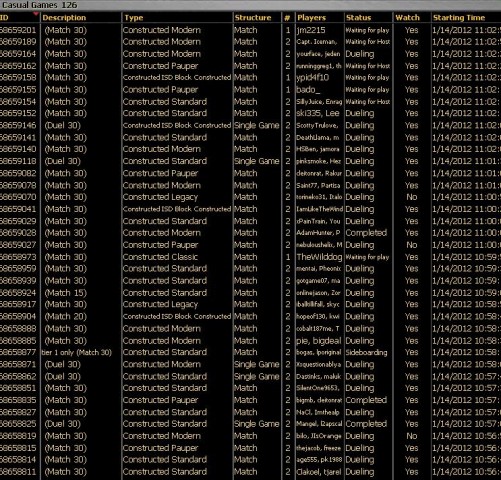This screenshot has width=501, height=480.
Task: Click the red sort arrow on ID column
Action: pyautogui.click(x=36, y=14)
